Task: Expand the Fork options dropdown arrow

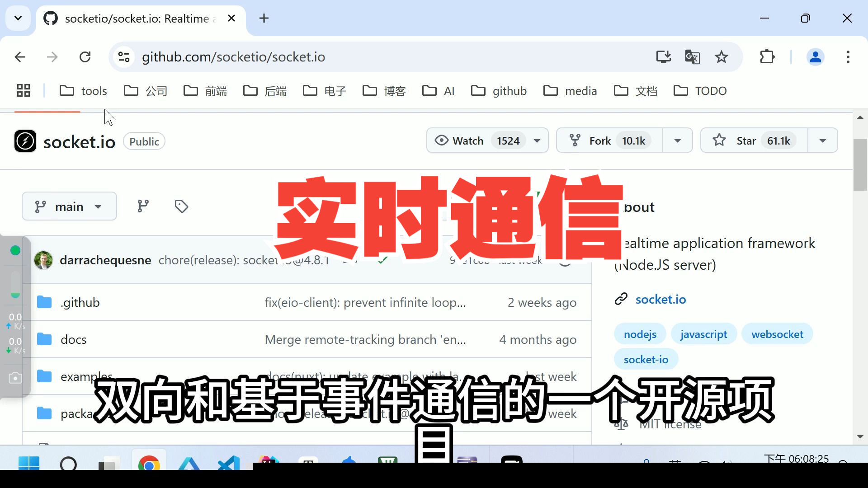Action: (x=677, y=140)
